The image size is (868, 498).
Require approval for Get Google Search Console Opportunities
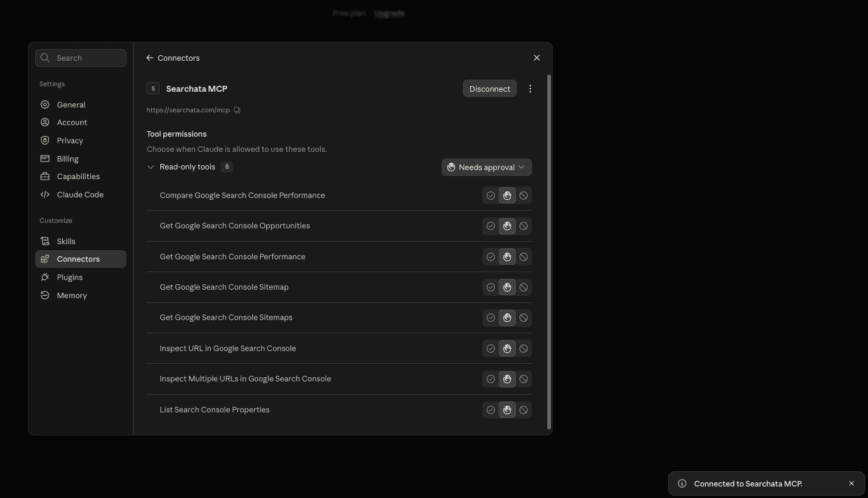[507, 226]
